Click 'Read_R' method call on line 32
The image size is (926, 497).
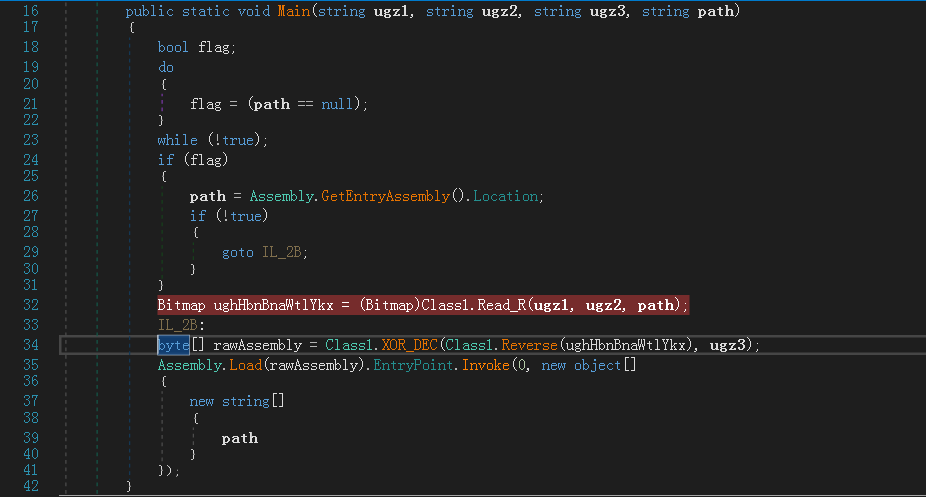501,305
